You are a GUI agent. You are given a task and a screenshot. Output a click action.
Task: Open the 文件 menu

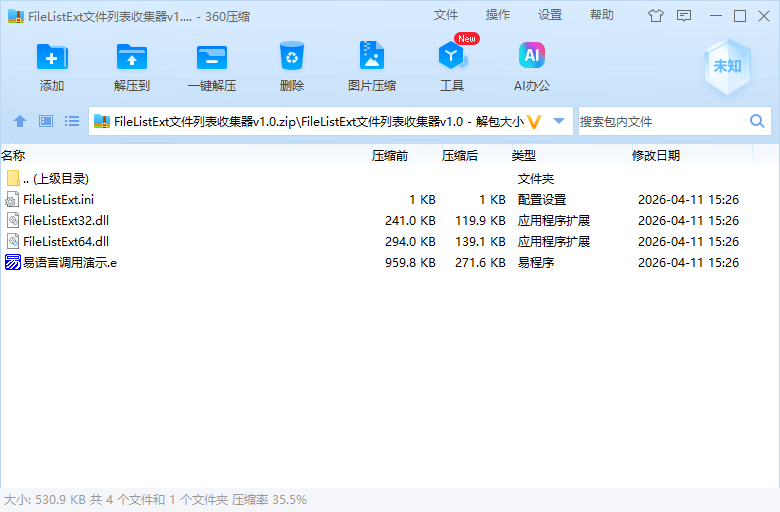[445, 15]
